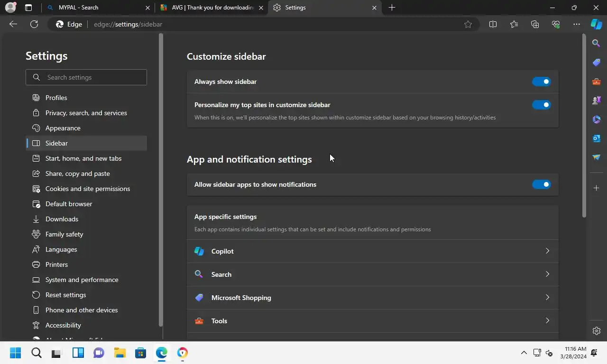Open Search in the Edge sidebar

click(x=597, y=43)
